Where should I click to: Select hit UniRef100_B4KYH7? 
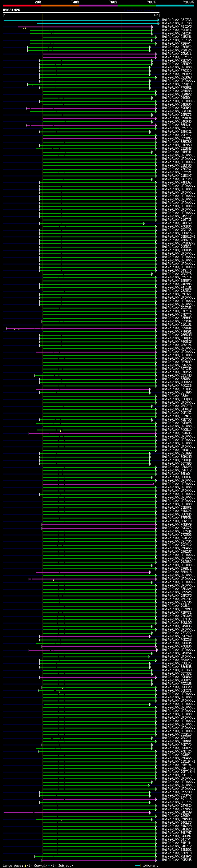pyautogui.click(x=176, y=833)
